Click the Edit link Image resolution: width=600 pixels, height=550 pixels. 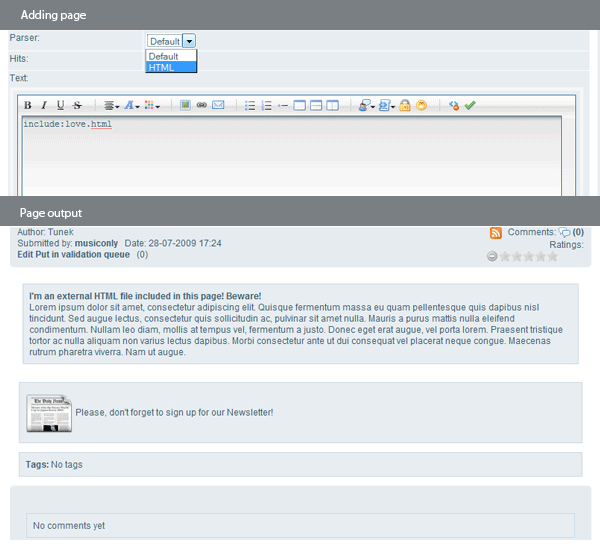[26, 255]
